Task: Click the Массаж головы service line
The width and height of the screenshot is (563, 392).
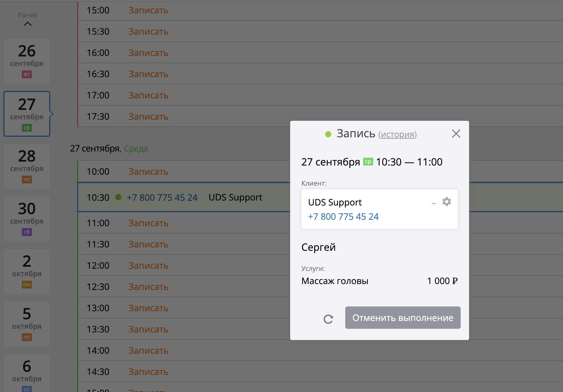Action: [x=335, y=281]
